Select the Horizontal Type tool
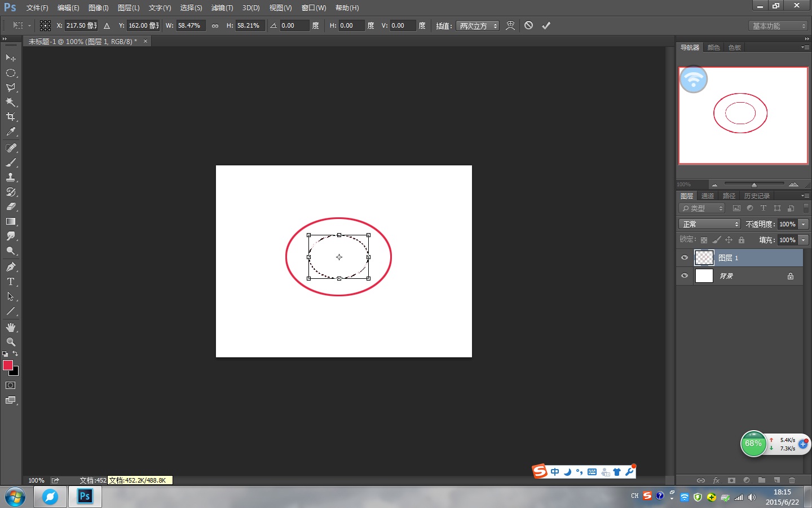This screenshot has height=508, width=812. pyautogui.click(x=11, y=282)
